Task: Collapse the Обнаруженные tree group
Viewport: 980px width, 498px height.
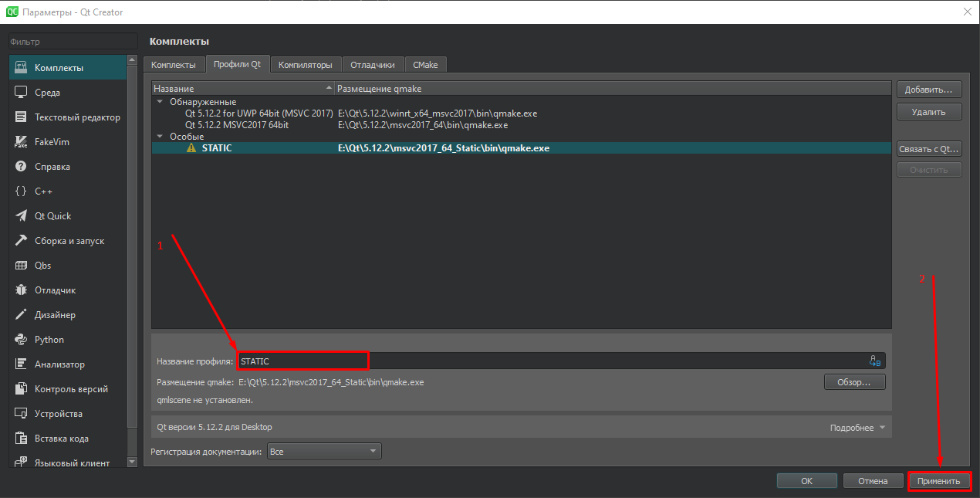Action: [x=160, y=102]
